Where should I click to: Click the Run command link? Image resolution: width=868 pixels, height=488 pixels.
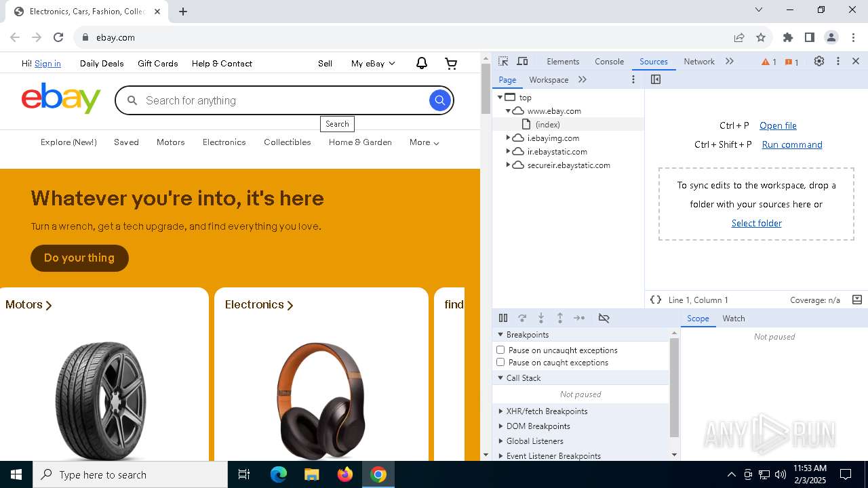792,144
